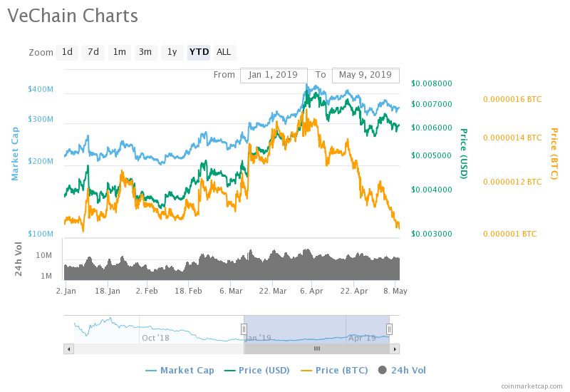Click the 22. Mar date axis label

point(273,291)
